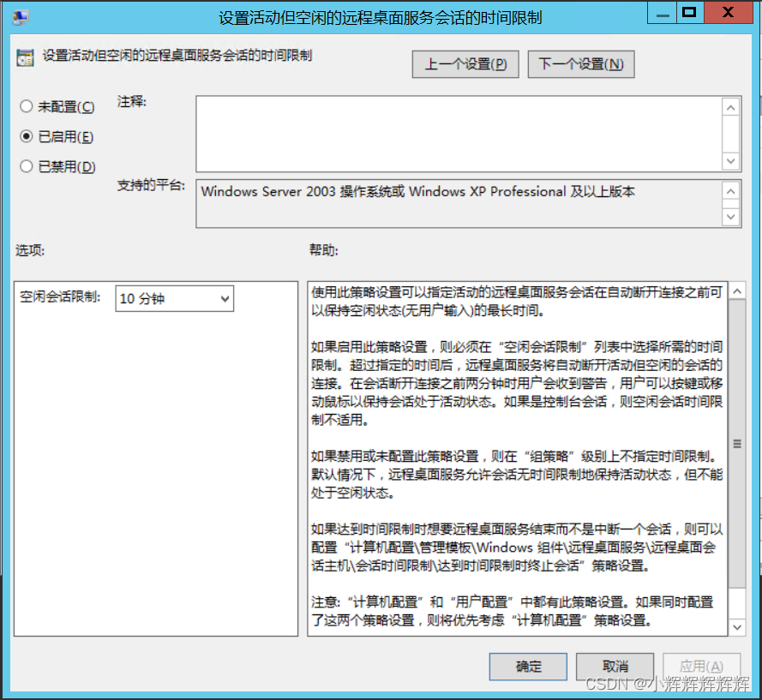Click the 注释 label

(x=131, y=101)
